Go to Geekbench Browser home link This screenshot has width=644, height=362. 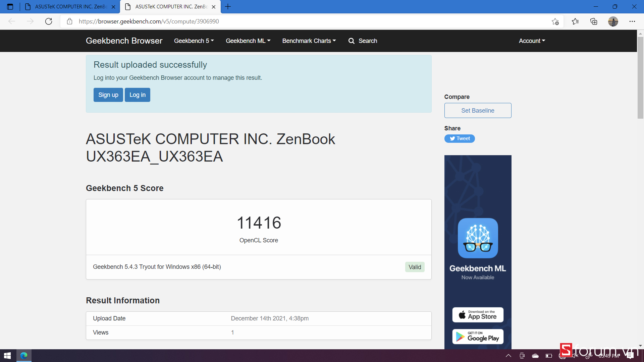[x=124, y=41]
